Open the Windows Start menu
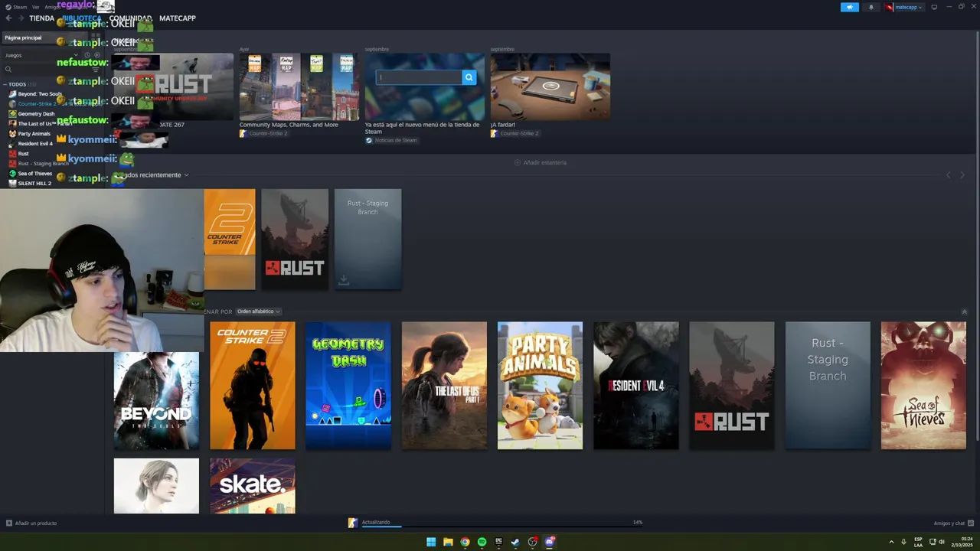980x551 pixels. click(x=431, y=542)
